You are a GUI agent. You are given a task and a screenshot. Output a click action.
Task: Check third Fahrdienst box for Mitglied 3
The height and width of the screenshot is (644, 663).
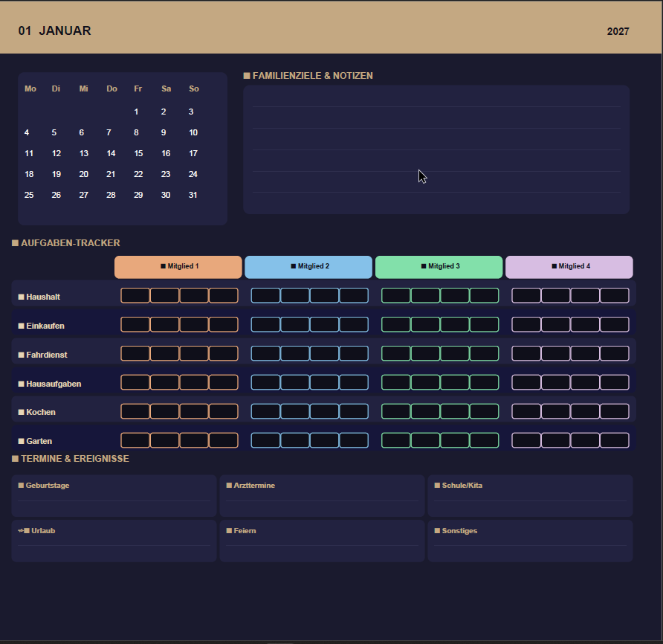[455, 353]
